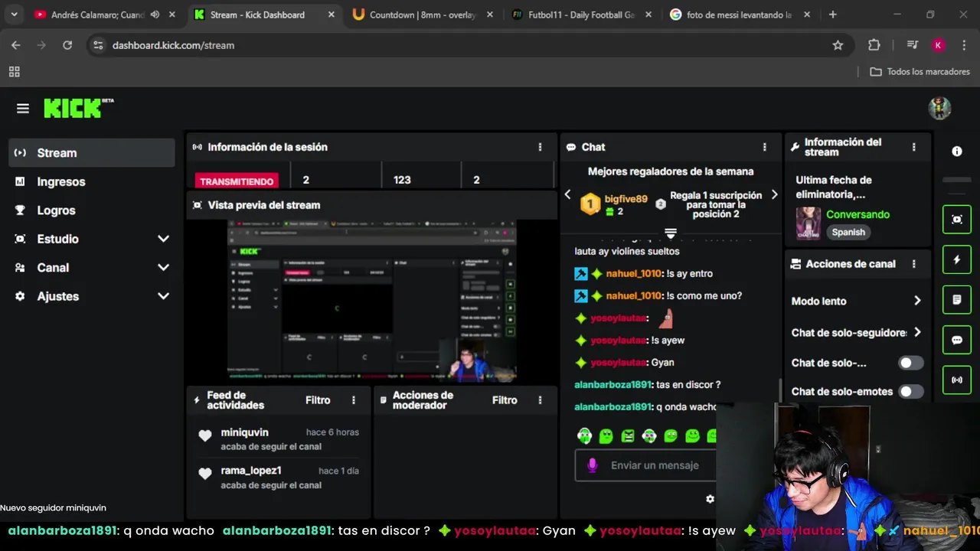Open chat settings gear icon
Image resolution: width=980 pixels, height=551 pixels.
point(710,499)
